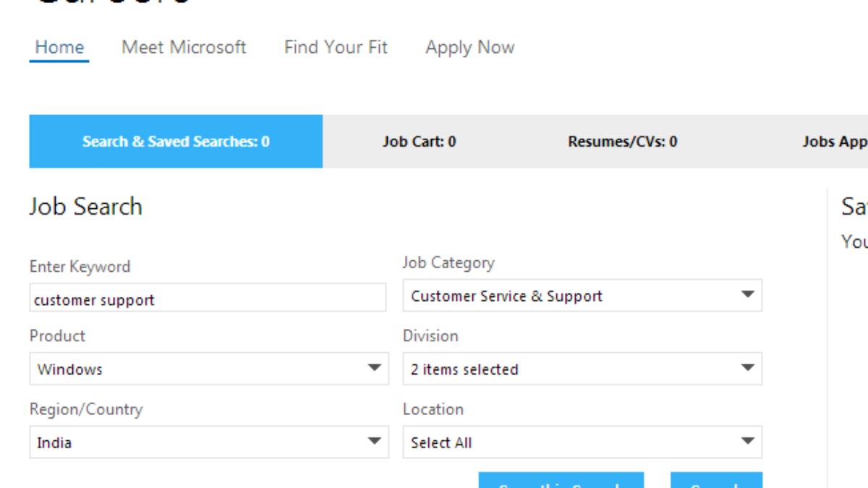The width and height of the screenshot is (868, 488).
Task: Click the Saved searches panel heading at right
Action: [x=854, y=207]
